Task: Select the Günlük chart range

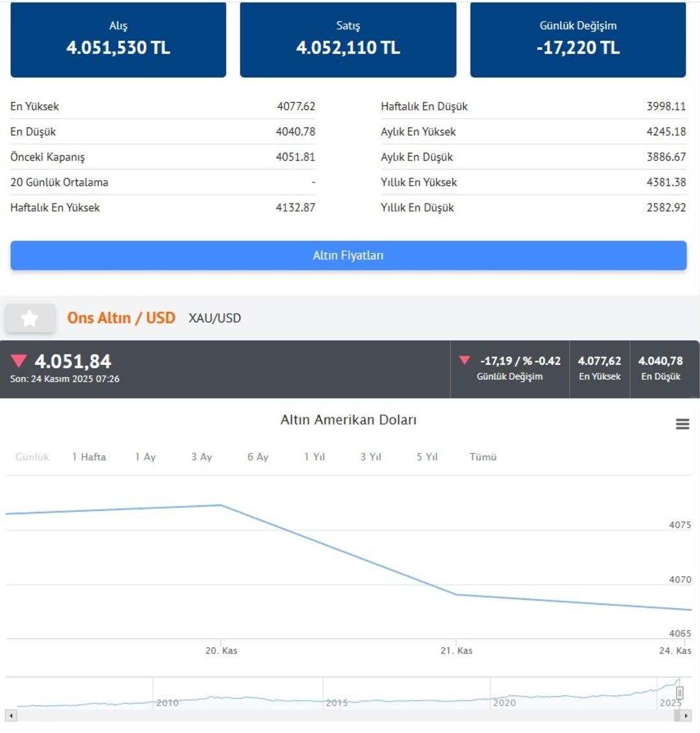Action: tap(32, 457)
